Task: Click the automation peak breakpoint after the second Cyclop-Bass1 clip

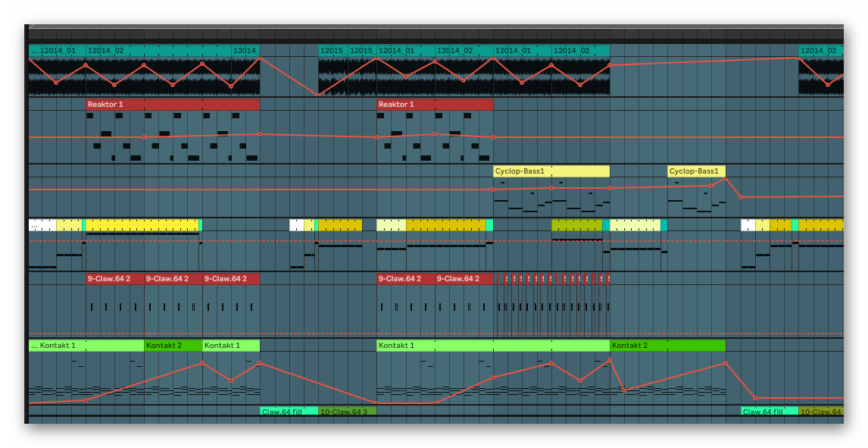Action: (x=726, y=179)
